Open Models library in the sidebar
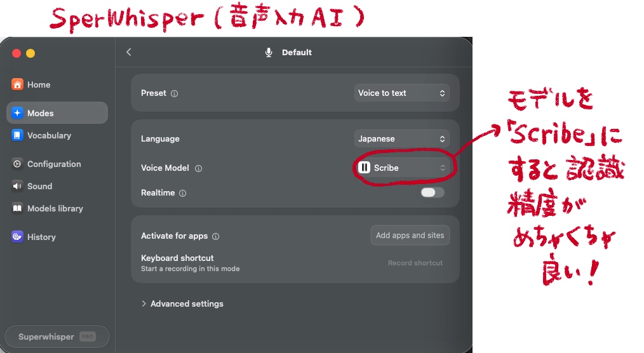 [57, 208]
